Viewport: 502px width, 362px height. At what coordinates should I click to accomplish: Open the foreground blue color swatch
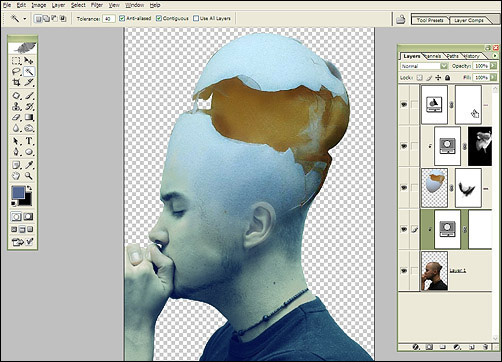tap(18, 193)
